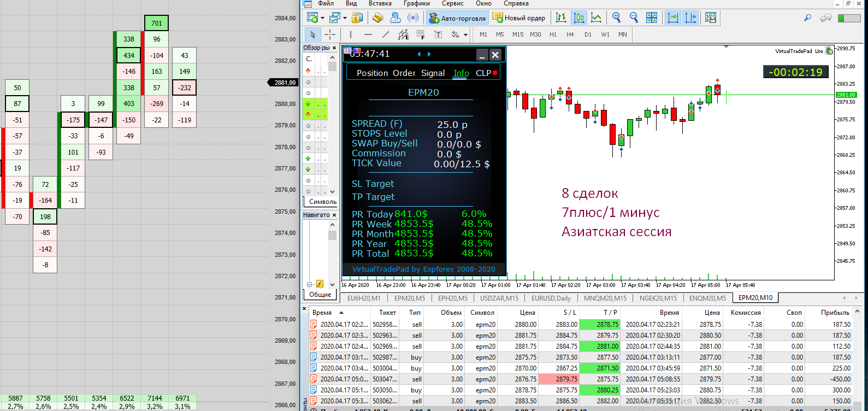Open the Data Window icon
The height and width of the screenshot is (411, 868).
pos(378,18)
